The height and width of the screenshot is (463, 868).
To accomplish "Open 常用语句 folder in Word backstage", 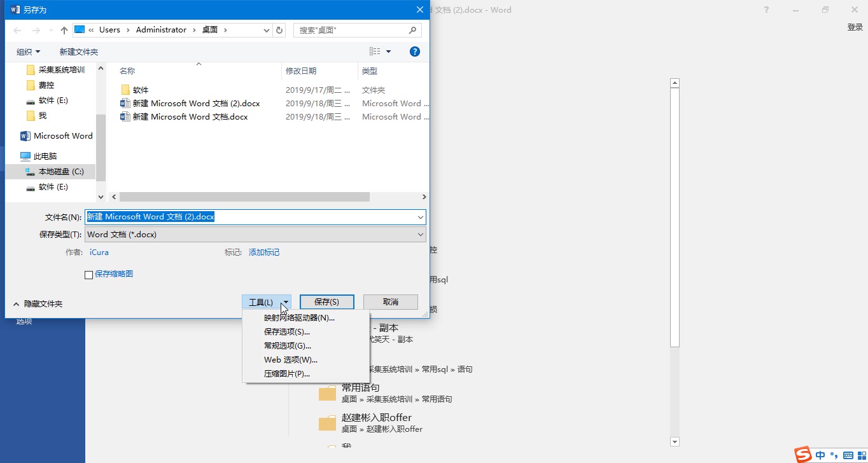I will click(386, 393).
